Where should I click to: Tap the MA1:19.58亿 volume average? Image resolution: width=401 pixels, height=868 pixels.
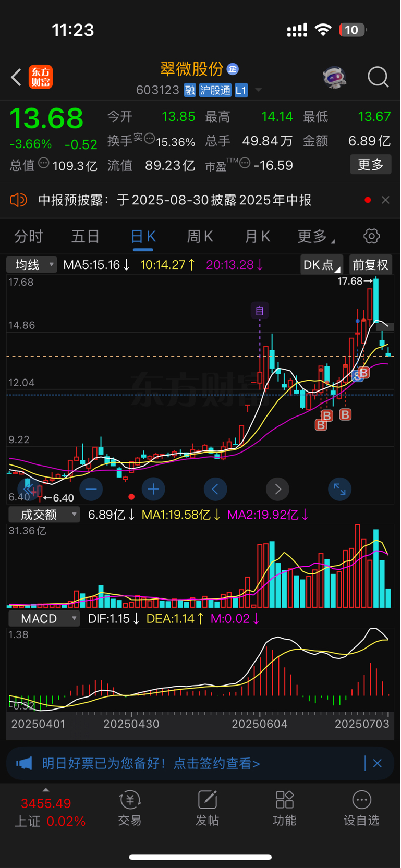point(181,515)
